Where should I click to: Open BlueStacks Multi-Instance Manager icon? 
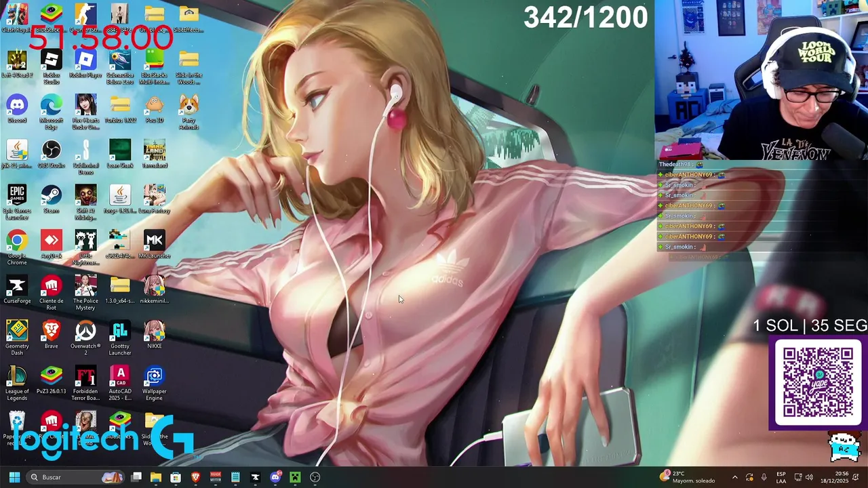click(155, 67)
